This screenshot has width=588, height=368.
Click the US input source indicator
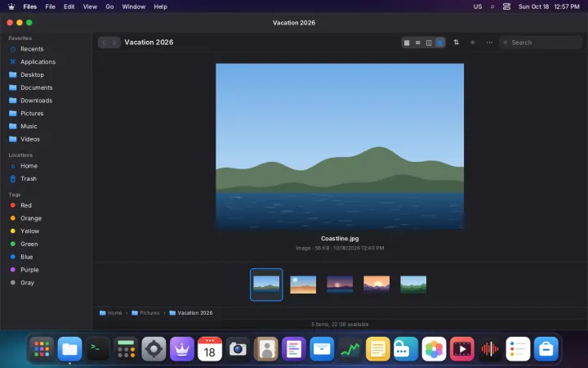[478, 7]
